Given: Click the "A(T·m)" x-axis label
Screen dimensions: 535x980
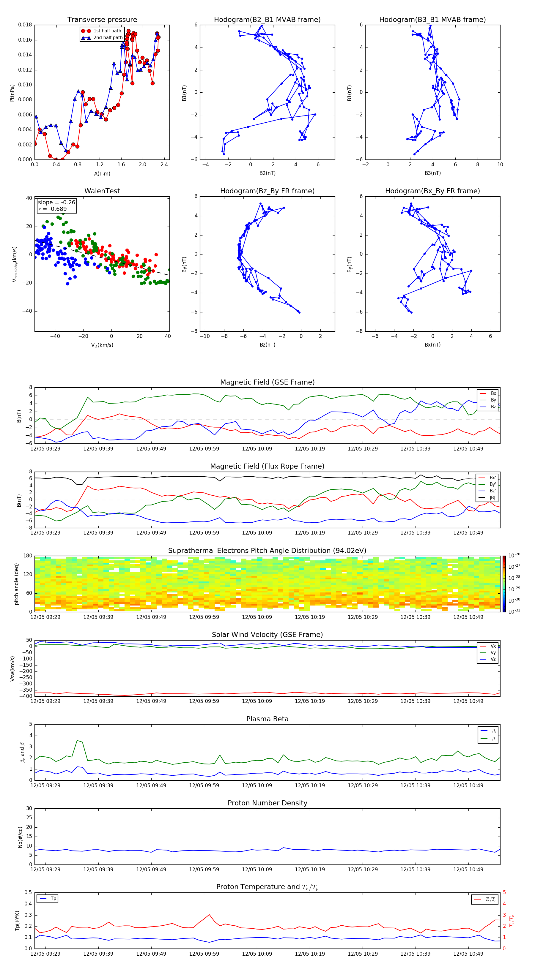Looking at the screenshot, I should (x=102, y=173).
